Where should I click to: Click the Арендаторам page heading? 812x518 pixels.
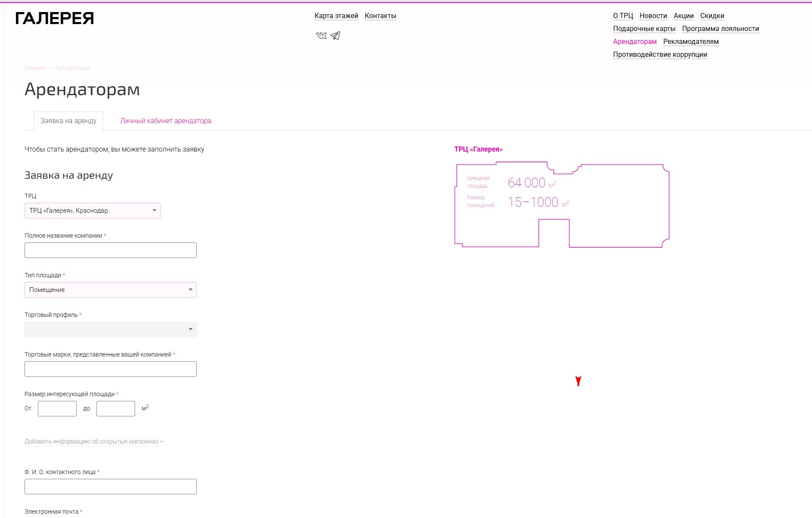click(x=82, y=90)
